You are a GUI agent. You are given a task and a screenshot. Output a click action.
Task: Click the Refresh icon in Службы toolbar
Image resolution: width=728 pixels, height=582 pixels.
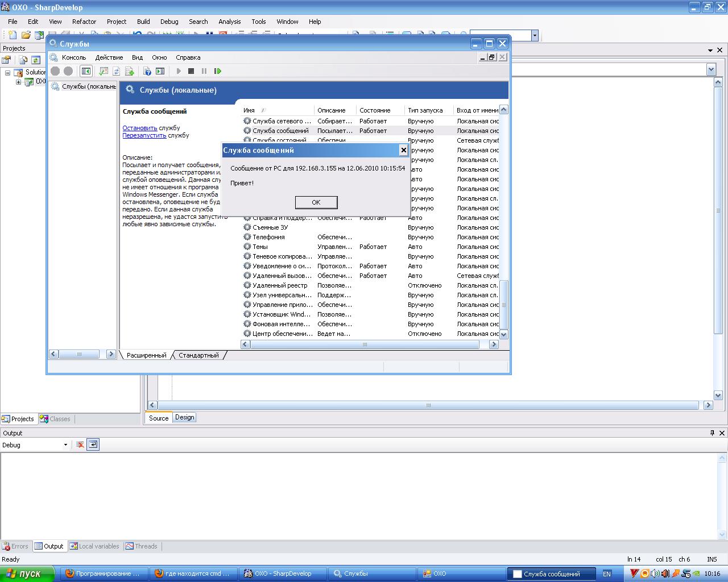click(x=116, y=71)
